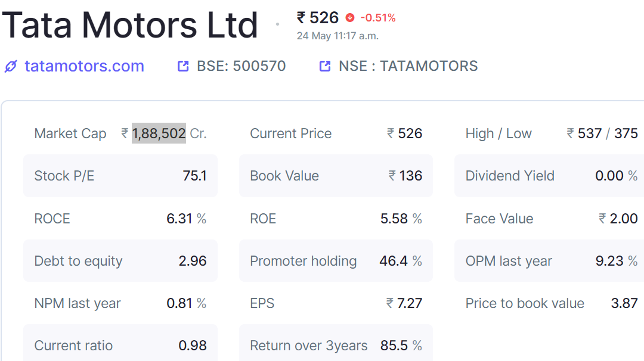The height and width of the screenshot is (361, 644).
Task: Click the Price to book value entry
Action: (x=552, y=303)
